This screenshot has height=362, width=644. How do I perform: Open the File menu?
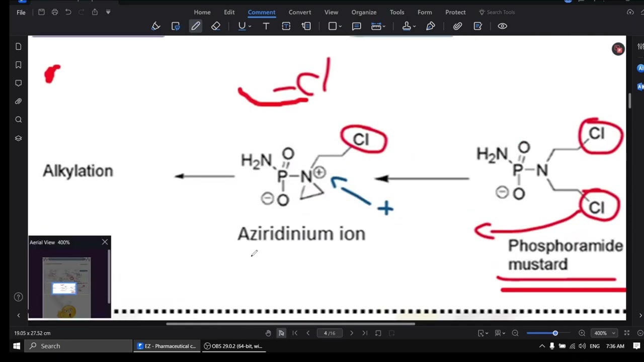(21, 12)
